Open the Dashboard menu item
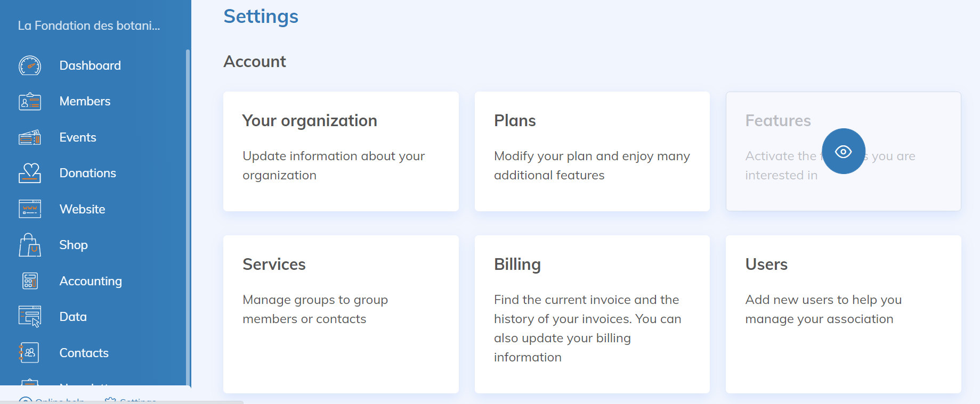The height and width of the screenshot is (404, 980). pos(90,65)
